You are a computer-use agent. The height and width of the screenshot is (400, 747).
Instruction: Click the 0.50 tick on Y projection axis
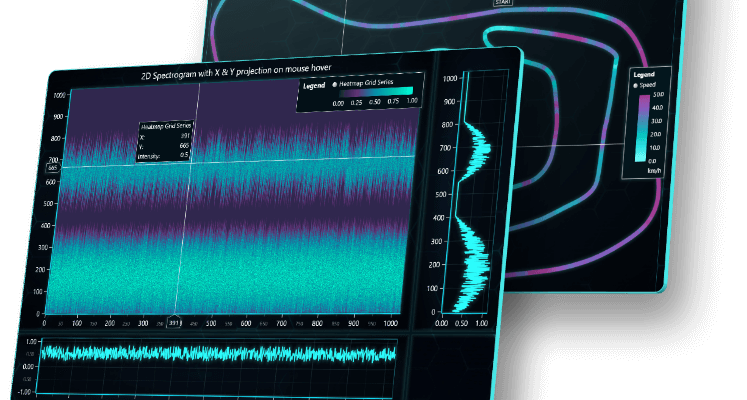pyautogui.click(x=461, y=323)
